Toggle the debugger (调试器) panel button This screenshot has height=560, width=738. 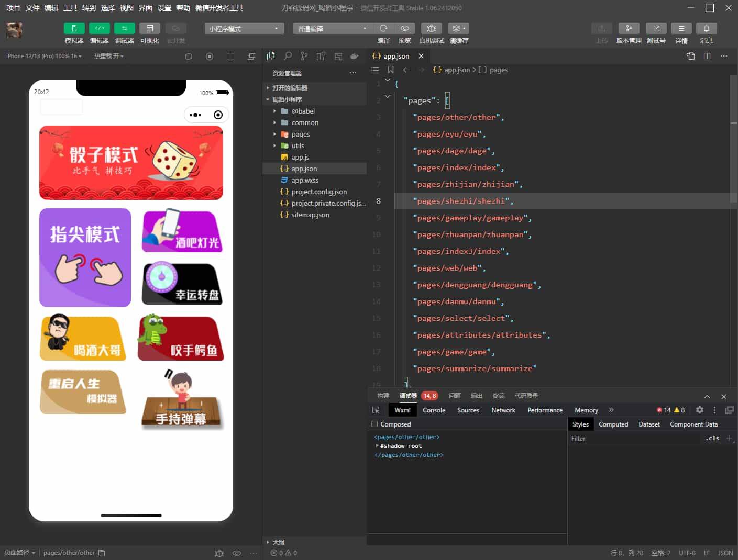click(125, 28)
